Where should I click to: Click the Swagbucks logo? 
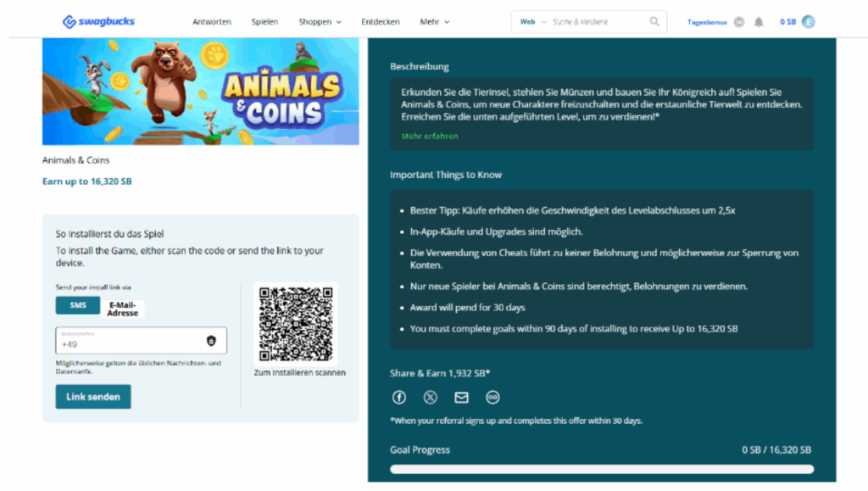(x=98, y=21)
